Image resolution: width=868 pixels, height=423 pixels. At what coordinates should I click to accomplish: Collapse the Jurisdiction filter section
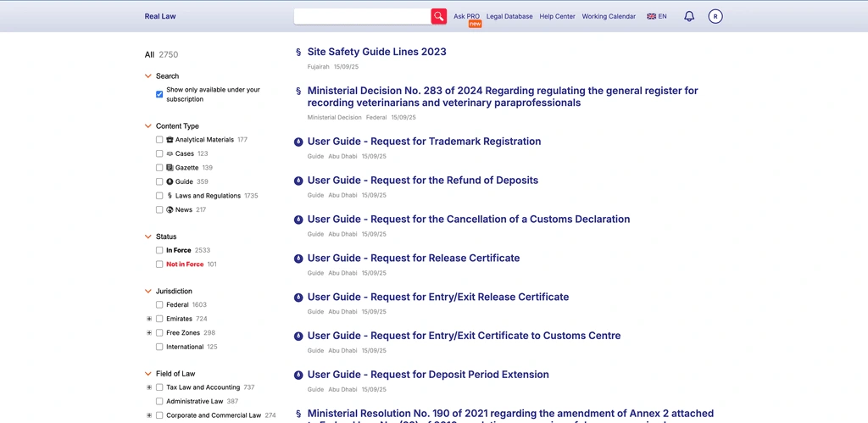(147, 292)
